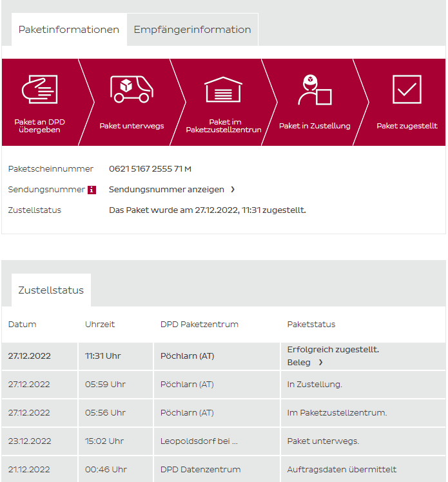Click the hand-over parcel icon

pos(39,90)
